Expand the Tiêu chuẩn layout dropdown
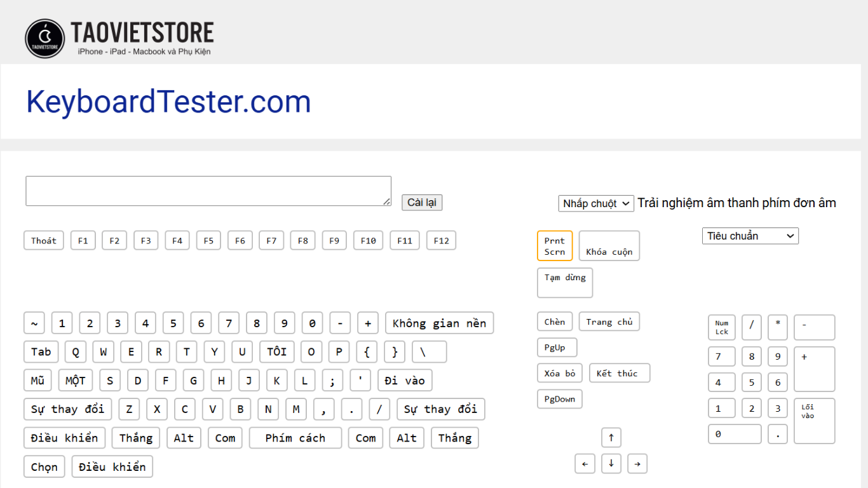 click(750, 236)
